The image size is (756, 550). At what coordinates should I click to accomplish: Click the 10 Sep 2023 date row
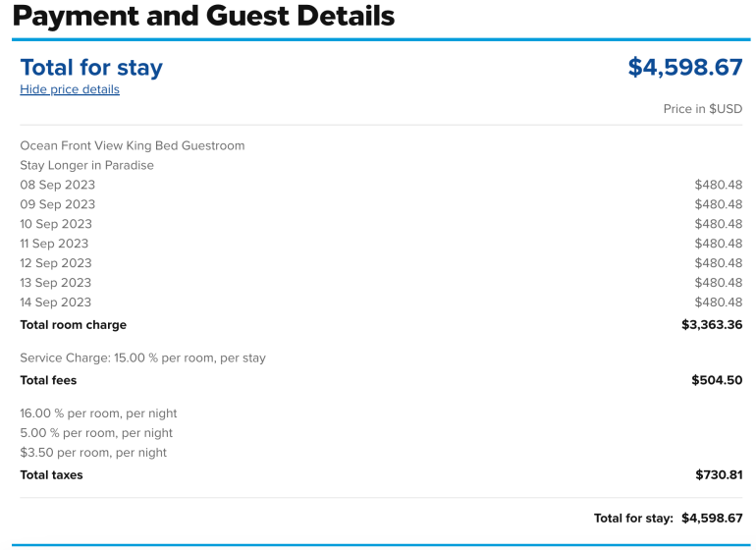tap(56, 224)
